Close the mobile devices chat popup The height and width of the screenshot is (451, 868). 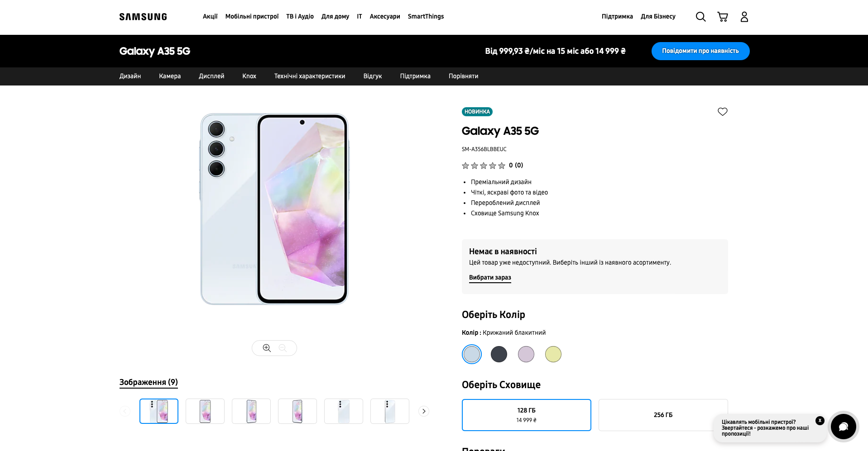tap(820, 421)
